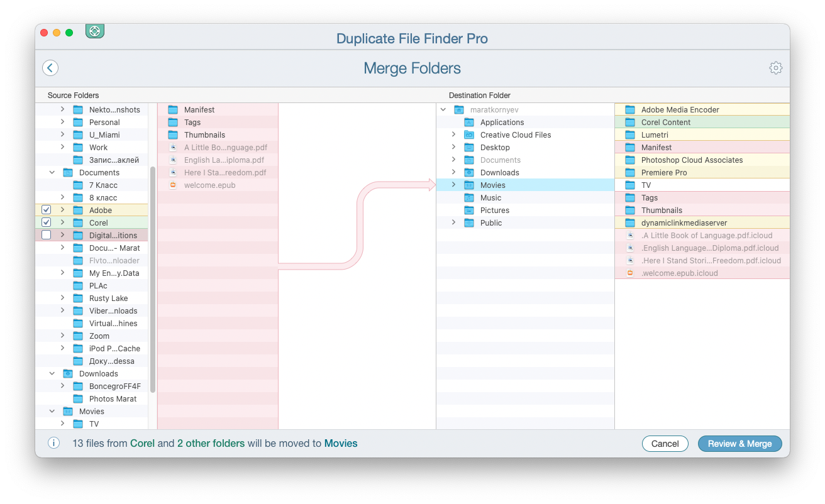Screen dimensions: 825x504
Task: Select the Personal source folder
Action: (x=92, y=122)
